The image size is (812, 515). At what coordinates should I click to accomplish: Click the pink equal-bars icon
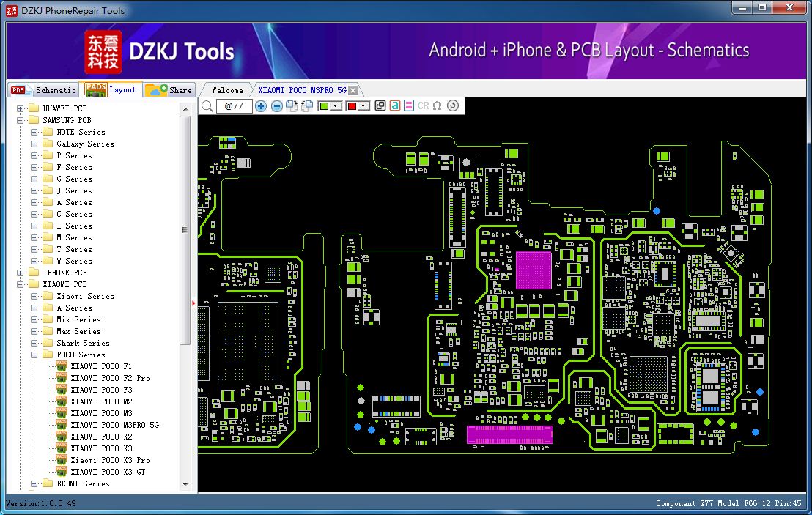[409, 106]
